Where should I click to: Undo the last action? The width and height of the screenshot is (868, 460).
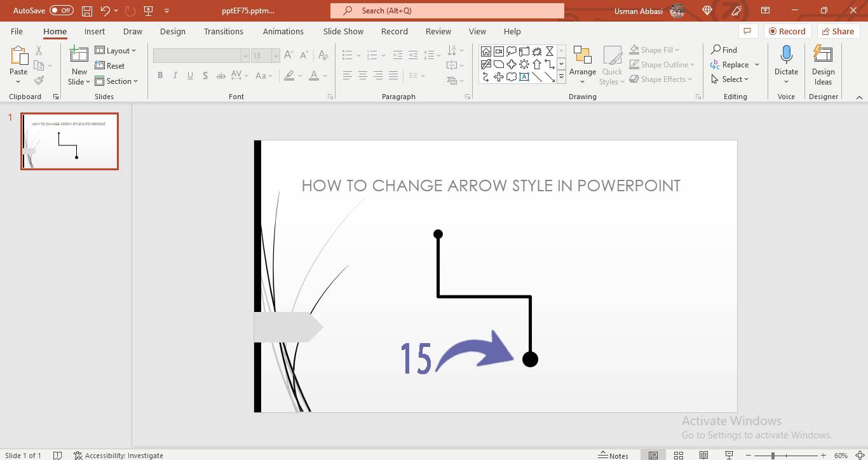point(105,11)
